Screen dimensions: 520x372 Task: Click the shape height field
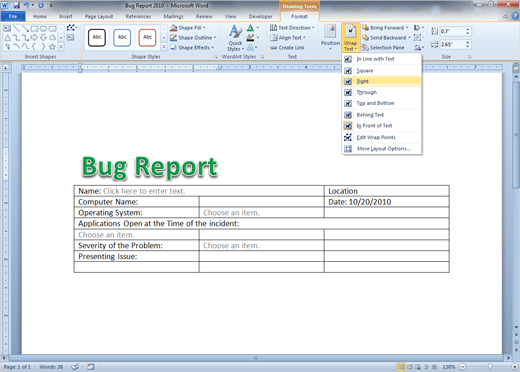[x=452, y=31]
